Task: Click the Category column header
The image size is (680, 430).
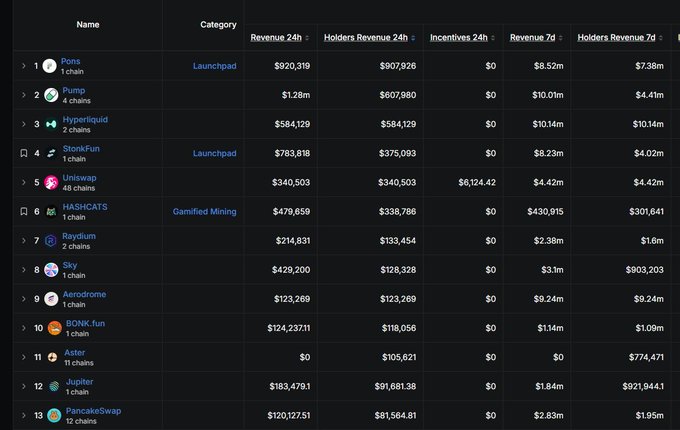Action: [218, 25]
